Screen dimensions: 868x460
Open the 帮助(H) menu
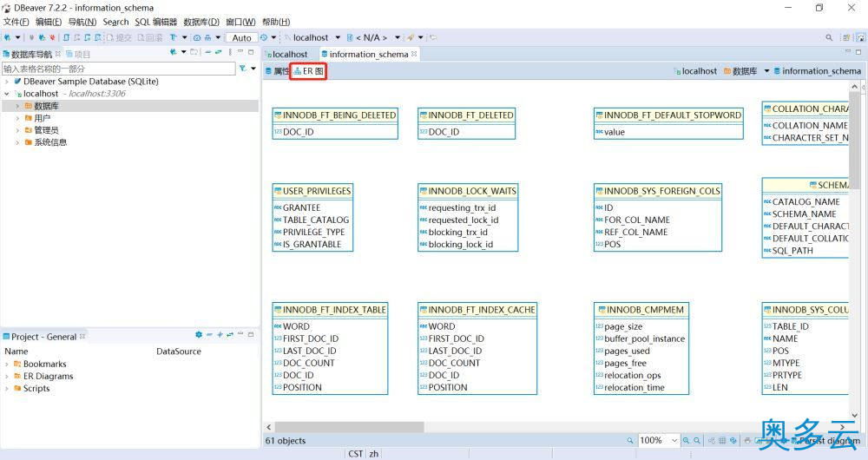(276, 22)
